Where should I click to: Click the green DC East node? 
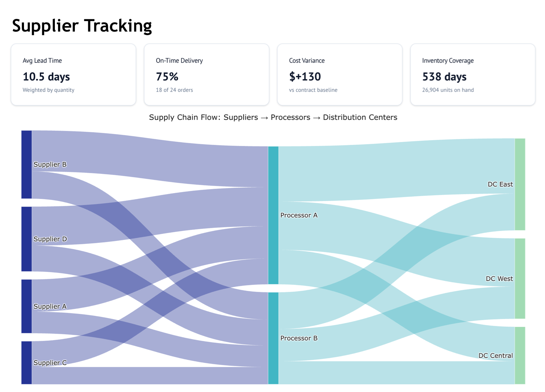pos(520,184)
